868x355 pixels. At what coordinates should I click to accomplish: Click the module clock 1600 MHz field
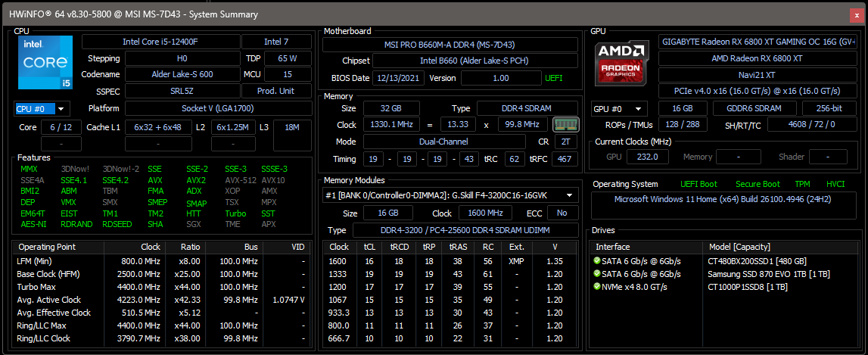click(487, 213)
